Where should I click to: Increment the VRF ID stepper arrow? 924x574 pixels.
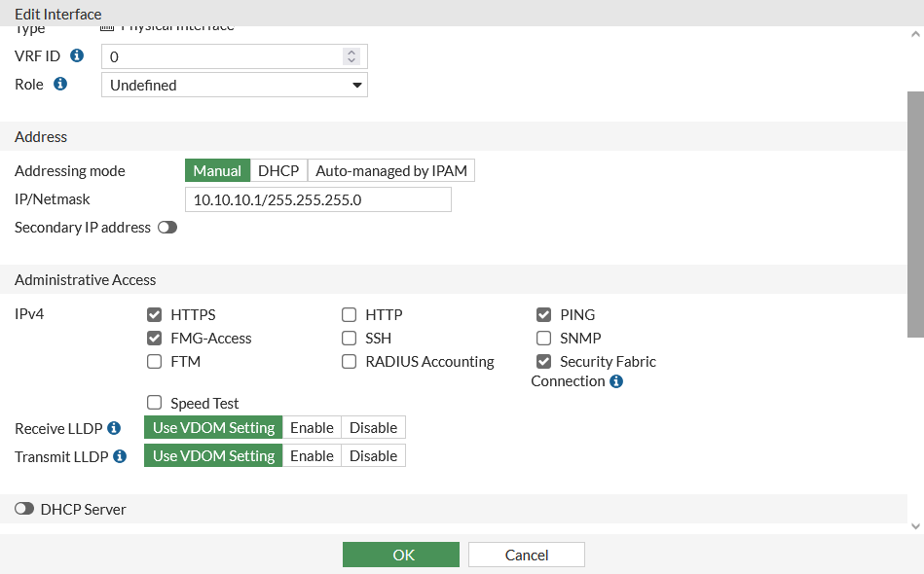[351, 52]
